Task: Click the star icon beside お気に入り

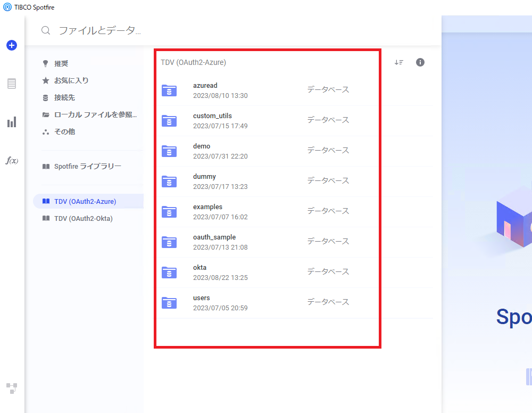Action: tap(45, 80)
